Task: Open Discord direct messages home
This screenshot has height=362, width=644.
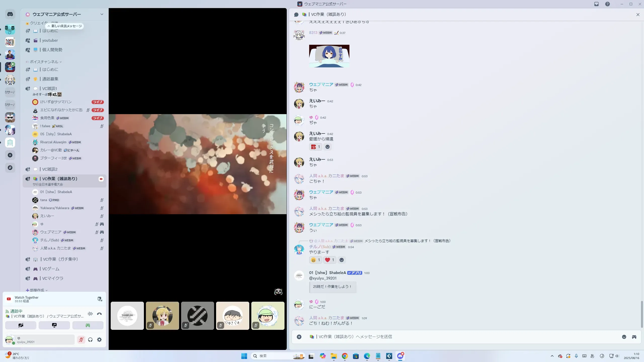Action: click(10, 14)
